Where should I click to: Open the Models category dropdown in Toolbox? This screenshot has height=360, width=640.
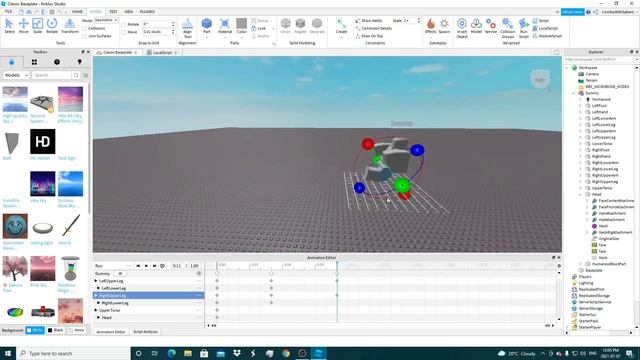[16, 75]
